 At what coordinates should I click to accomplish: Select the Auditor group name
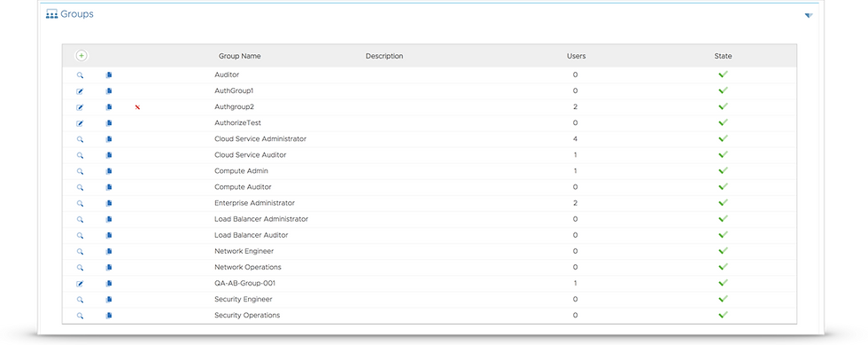227,74
